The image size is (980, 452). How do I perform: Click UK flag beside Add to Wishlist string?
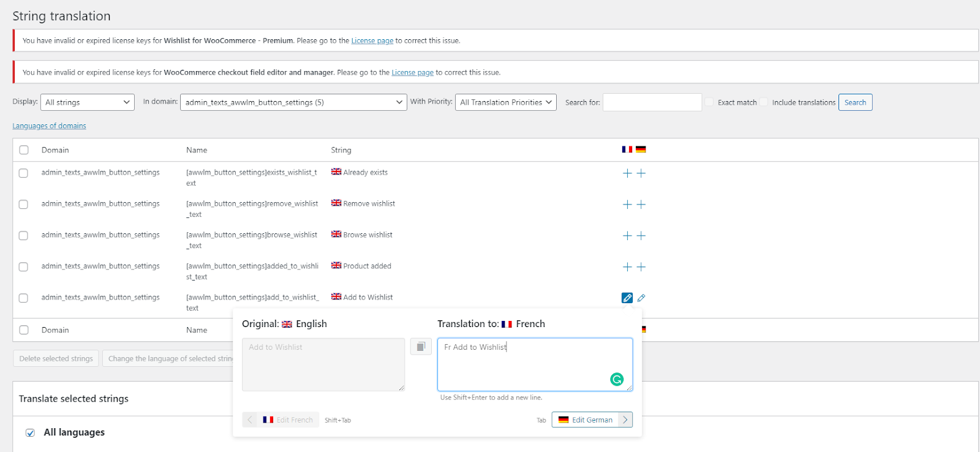point(336,297)
